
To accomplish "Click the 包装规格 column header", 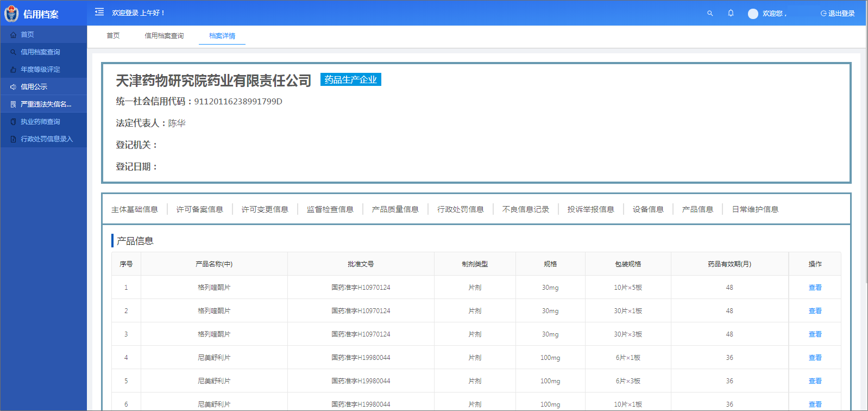I will point(628,264).
